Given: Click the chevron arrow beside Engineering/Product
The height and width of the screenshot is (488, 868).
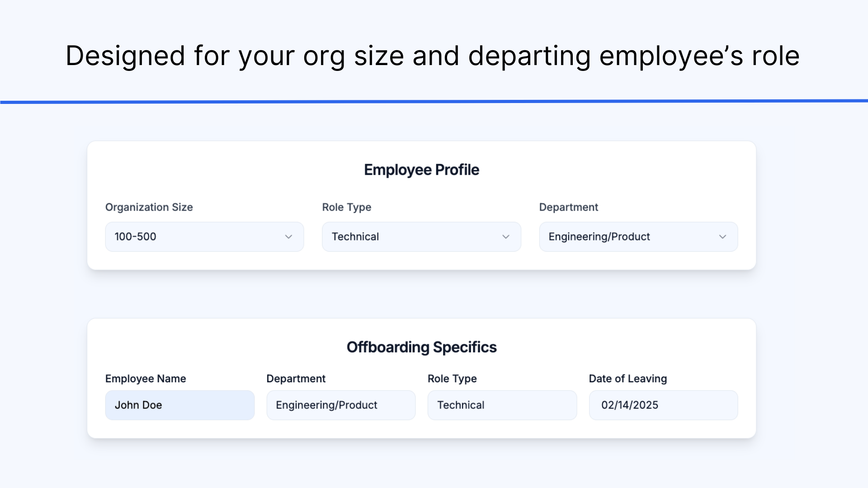Looking at the screenshot, I should (722, 237).
